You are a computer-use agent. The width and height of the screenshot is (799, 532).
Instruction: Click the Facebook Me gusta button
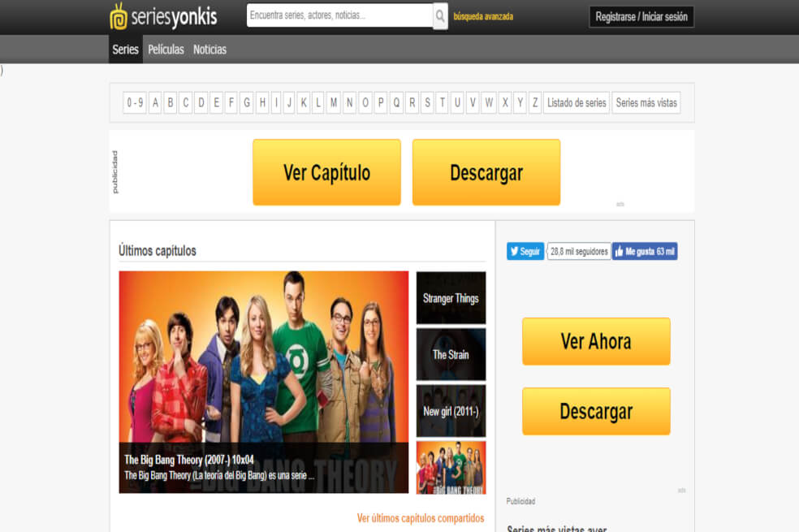pos(645,251)
